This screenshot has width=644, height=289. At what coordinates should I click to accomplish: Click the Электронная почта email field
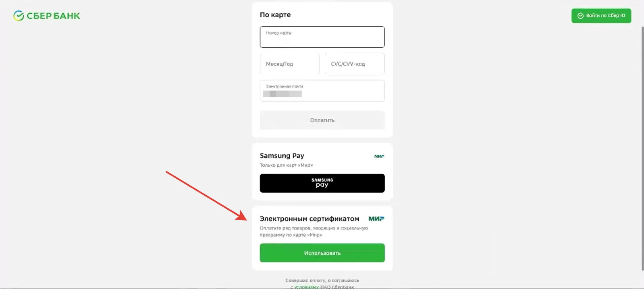[x=322, y=91]
